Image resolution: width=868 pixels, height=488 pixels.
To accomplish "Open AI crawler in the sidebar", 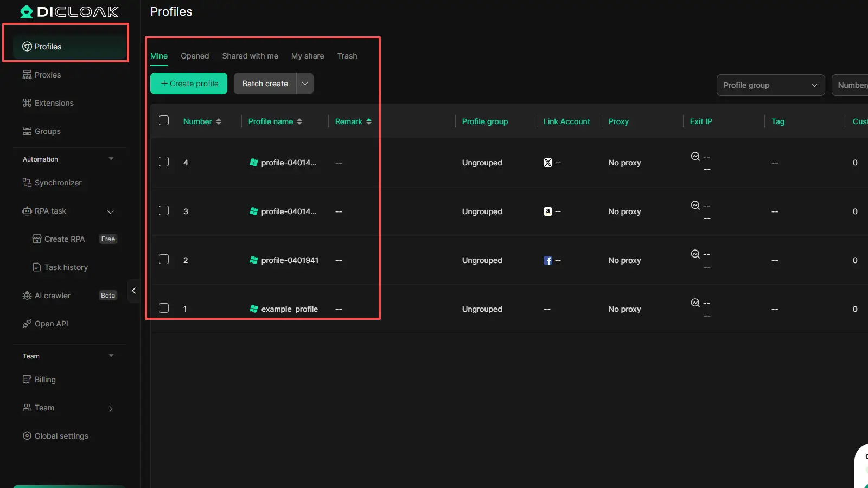I will [53, 296].
